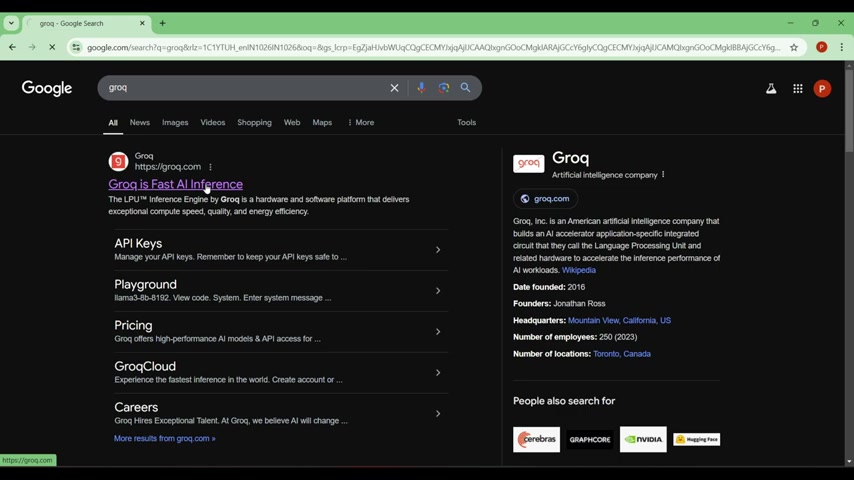Expand the Careers chevron
The image size is (854, 480).
438,414
